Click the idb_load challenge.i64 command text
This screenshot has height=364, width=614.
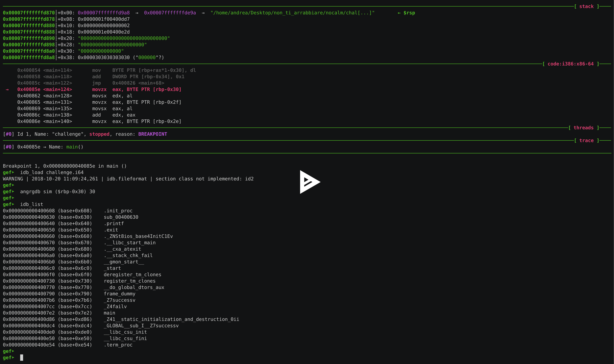52,172
